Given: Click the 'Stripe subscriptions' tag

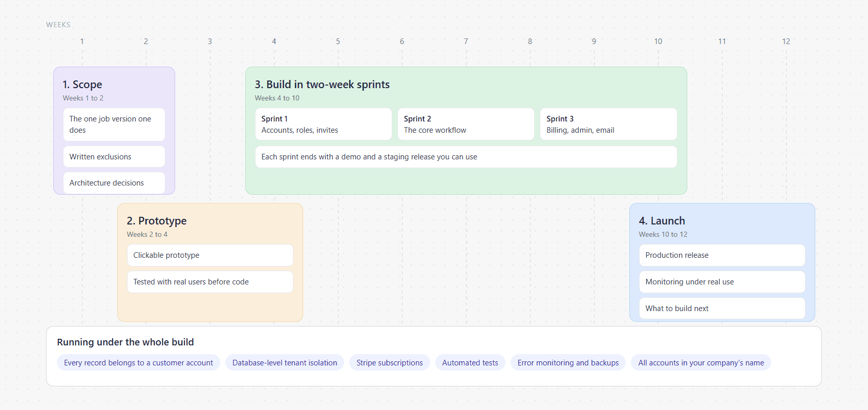Looking at the screenshot, I should click(x=390, y=363).
